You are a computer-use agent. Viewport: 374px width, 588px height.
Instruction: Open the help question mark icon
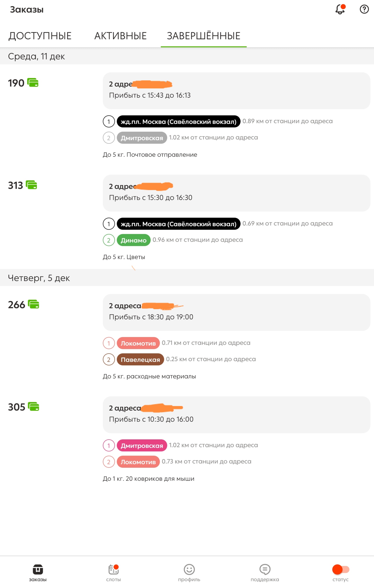pos(364,9)
